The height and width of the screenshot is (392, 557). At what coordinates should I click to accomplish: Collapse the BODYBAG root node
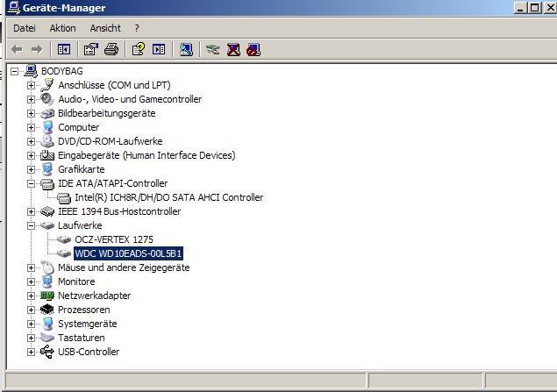point(14,71)
